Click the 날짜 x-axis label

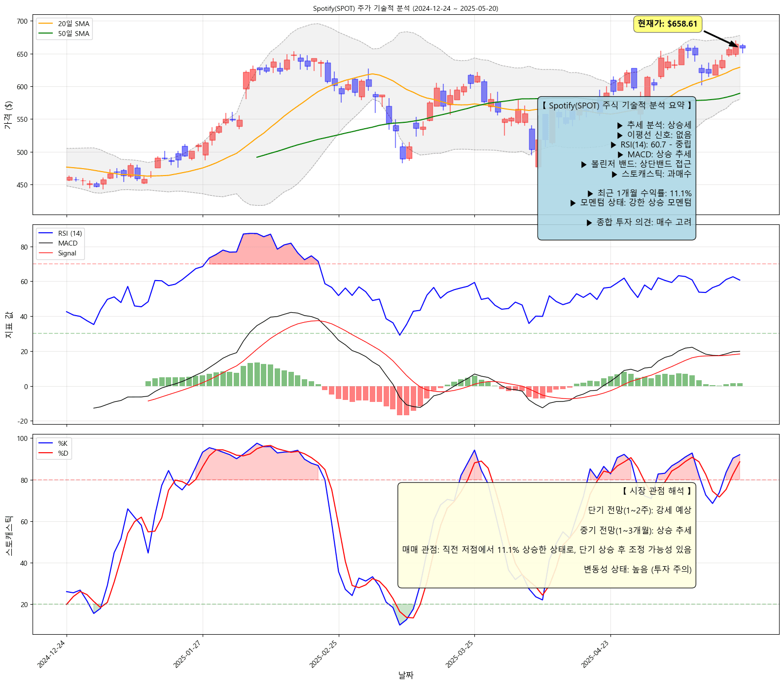click(406, 675)
